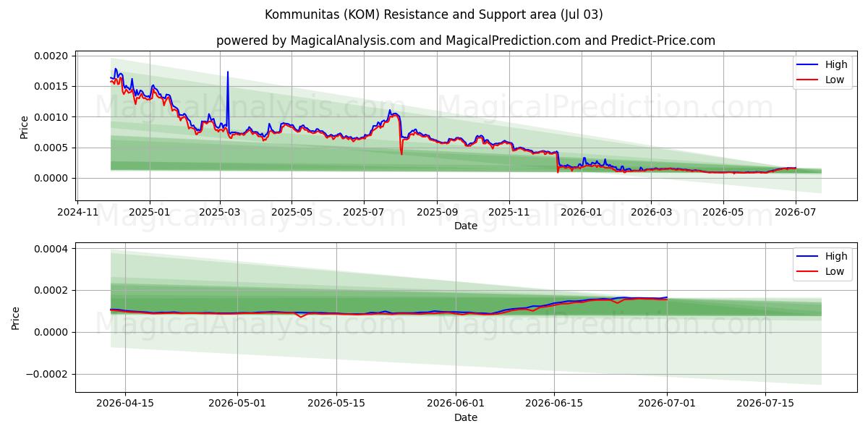Click the 'Price' axis label of the top chart
The width and height of the screenshot is (868, 434).
pos(24,127)
